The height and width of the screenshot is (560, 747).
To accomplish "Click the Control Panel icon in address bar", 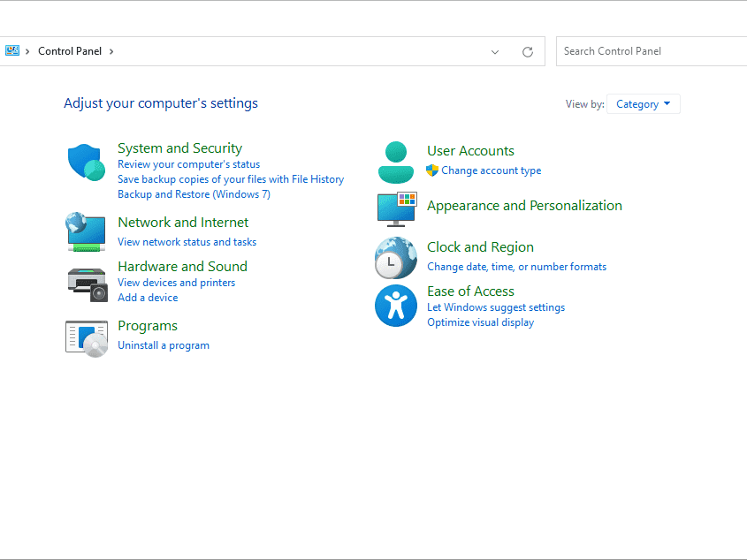I will click(12, 50).
